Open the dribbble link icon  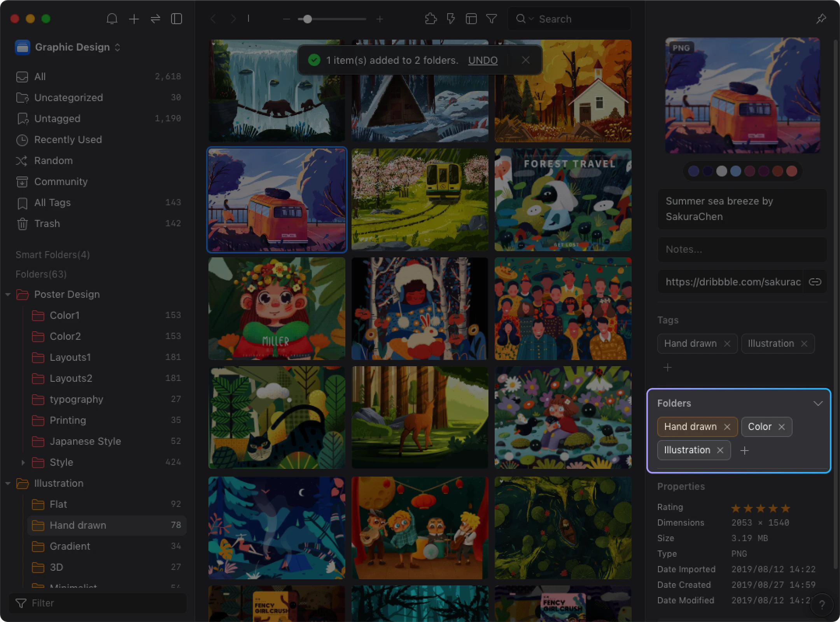(815, 282)
